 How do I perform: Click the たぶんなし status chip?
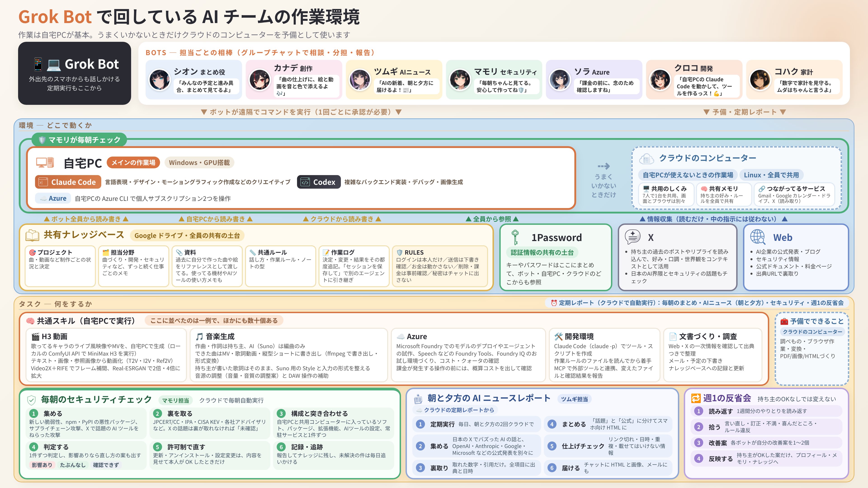73,465
